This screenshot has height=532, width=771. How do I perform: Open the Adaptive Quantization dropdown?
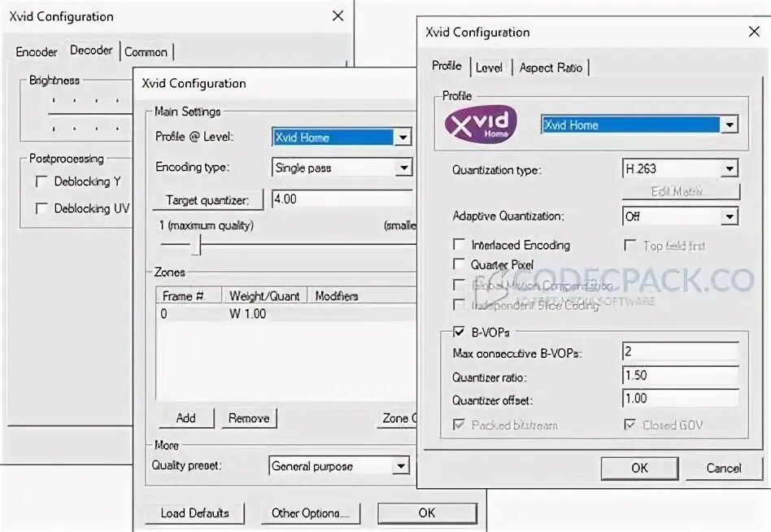730,216
